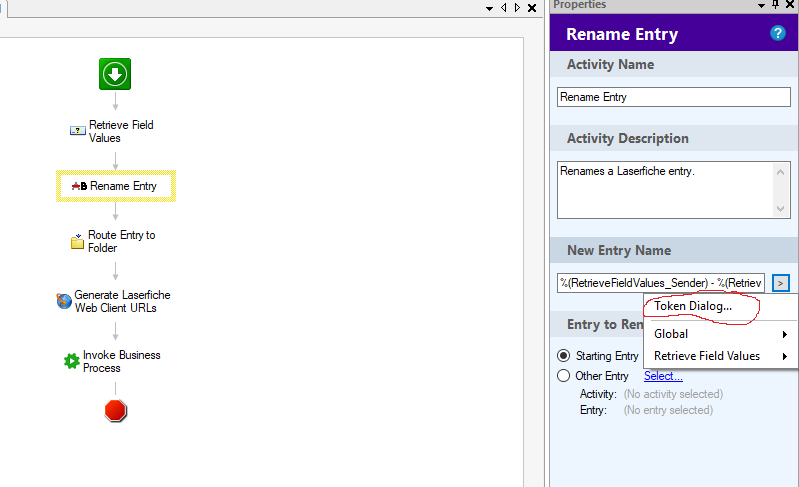Close the Properties pane
Image resolution: width=799 pixels, height=487 pixels.
pyautogui.click(x=790, y=5)
